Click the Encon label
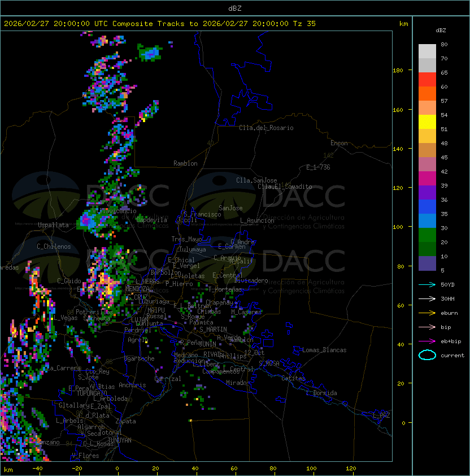Image resolution: width=470 pixels, height=476 pixels. pyautogui.click(x=339, y=143)
